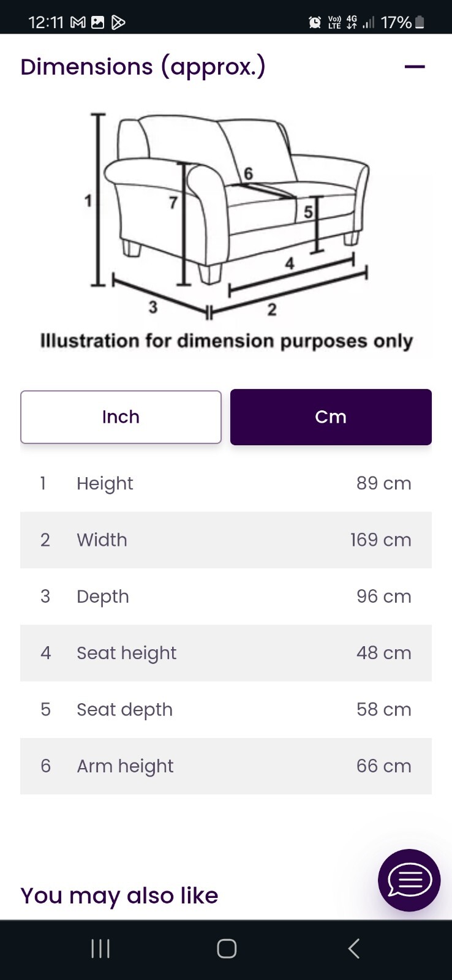
Task: Tap the alarm clock status icon
Action: point(315,23)
